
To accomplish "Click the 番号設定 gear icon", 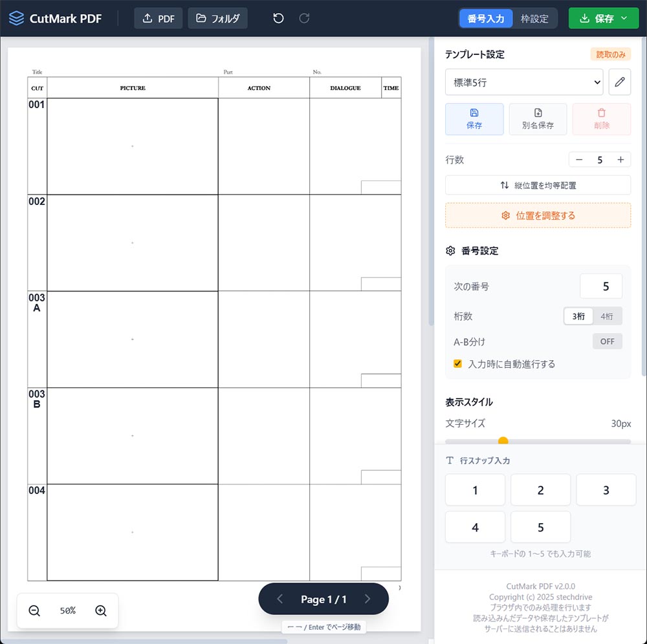I will (x=450, y=251).
